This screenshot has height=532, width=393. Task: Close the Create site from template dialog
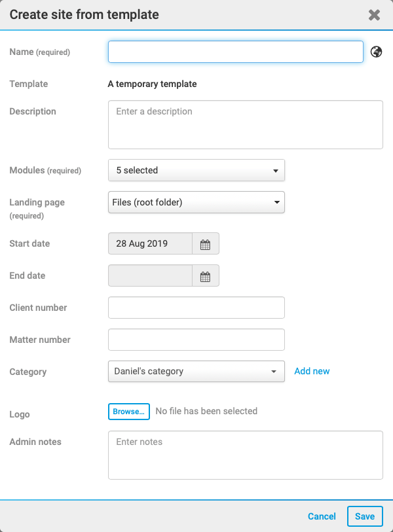pyautogui.click(x=374, y=15)
